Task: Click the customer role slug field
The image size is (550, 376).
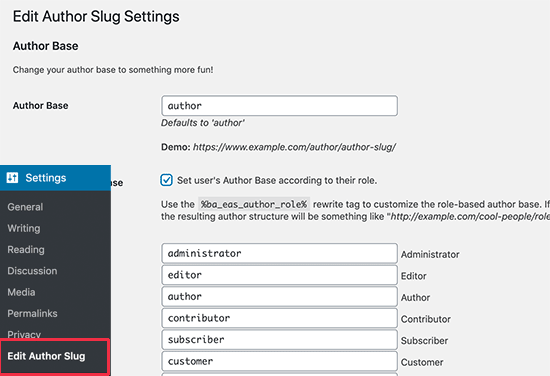Action: tap(280, 361)
